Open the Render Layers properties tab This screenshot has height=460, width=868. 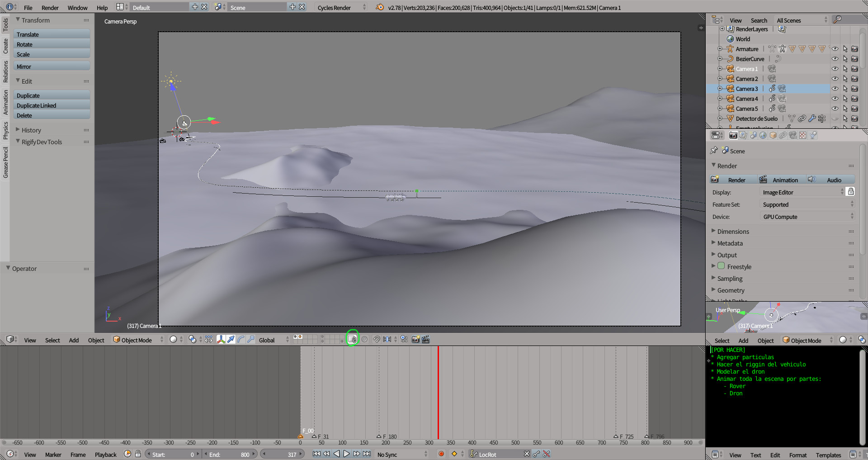(743, 135)
